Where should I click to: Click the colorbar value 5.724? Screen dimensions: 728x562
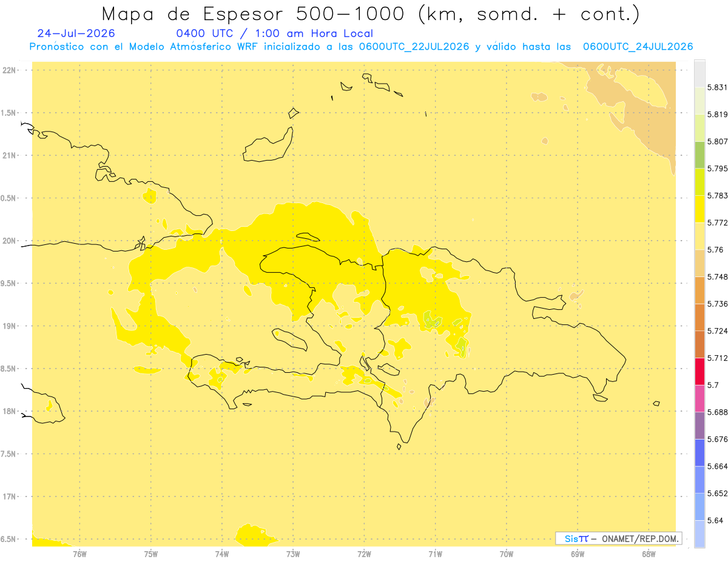pyautogui.click(x=718, y=330)
